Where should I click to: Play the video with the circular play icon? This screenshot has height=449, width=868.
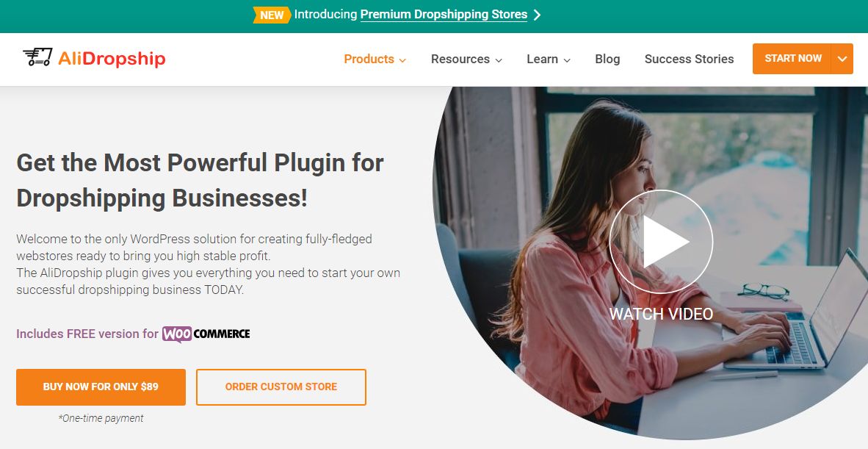pyautogui.click(x=661, y=242)
